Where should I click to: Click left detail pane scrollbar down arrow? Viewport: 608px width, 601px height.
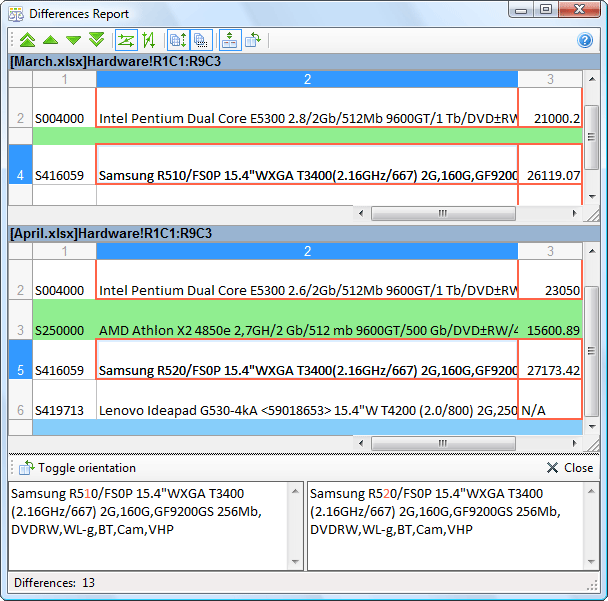(x=295, y=561)
